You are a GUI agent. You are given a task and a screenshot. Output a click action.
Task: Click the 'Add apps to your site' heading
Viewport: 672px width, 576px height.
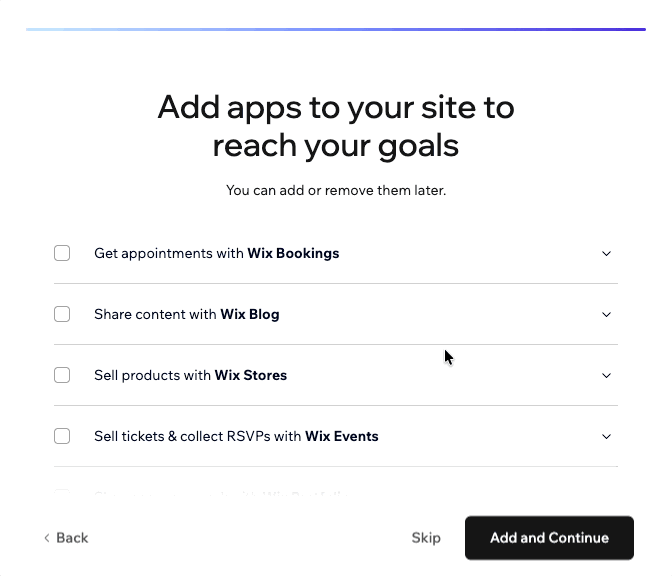click(336, 125)
